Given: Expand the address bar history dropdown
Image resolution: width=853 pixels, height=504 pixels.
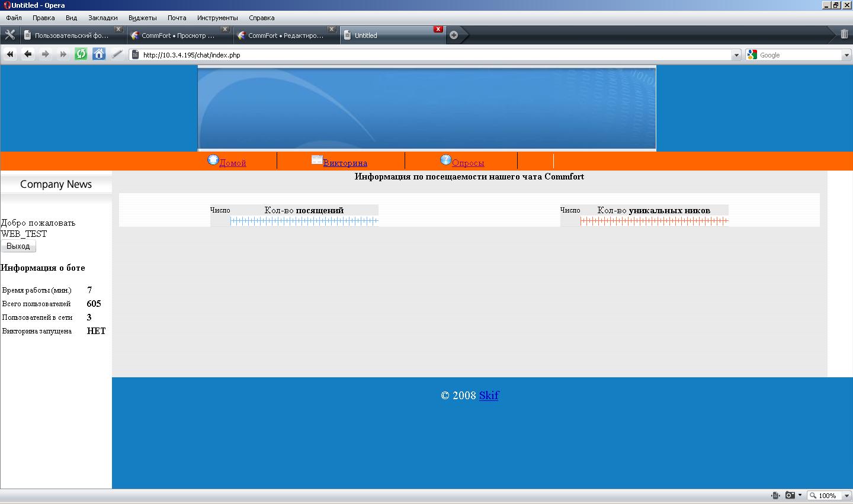Looking at the screenshot, I should pyautogui.click(x=736, y=55).
